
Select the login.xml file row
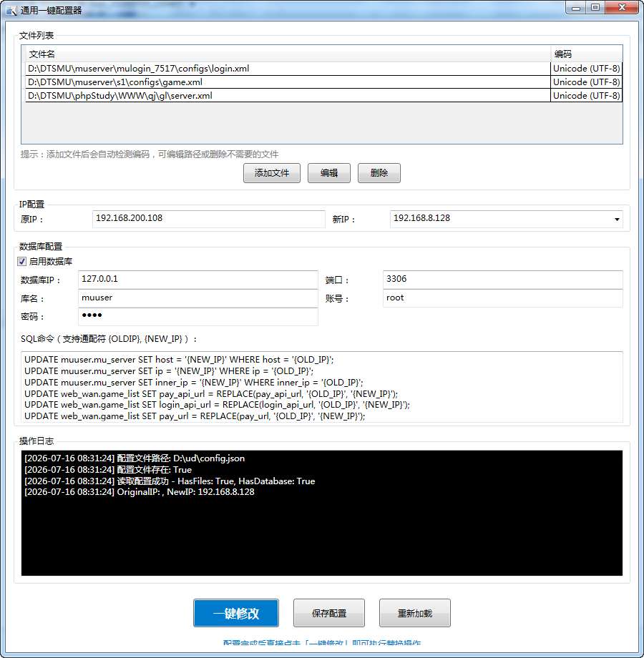point(323,69)
